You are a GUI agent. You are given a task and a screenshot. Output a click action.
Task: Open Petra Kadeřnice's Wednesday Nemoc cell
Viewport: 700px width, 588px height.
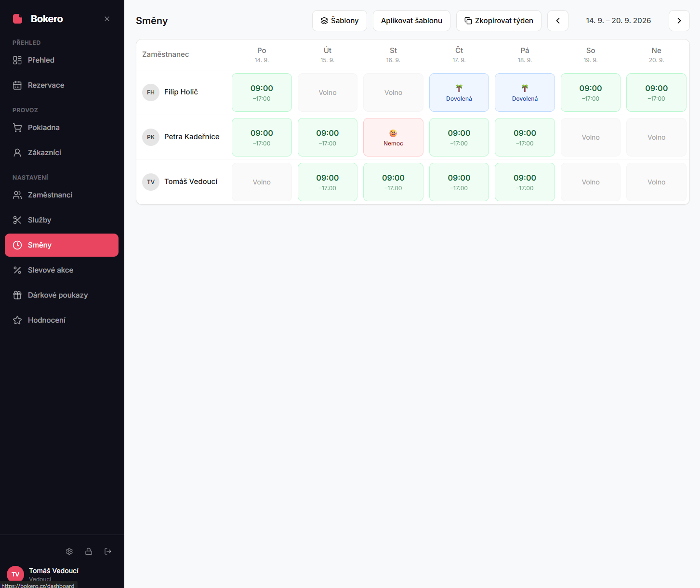[393, 137]
